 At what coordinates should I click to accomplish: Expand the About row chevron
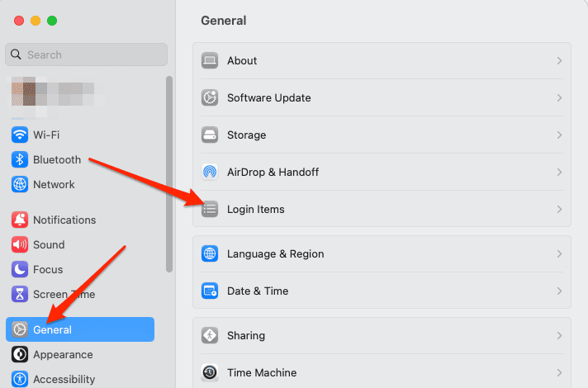[559, 60]
